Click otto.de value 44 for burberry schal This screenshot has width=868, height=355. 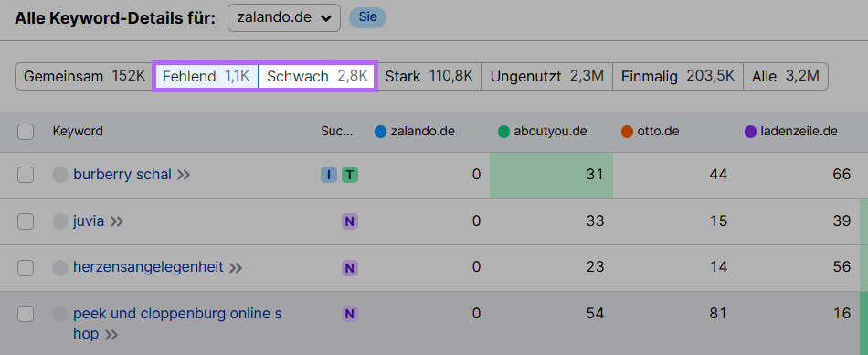(x=718, y=175)
